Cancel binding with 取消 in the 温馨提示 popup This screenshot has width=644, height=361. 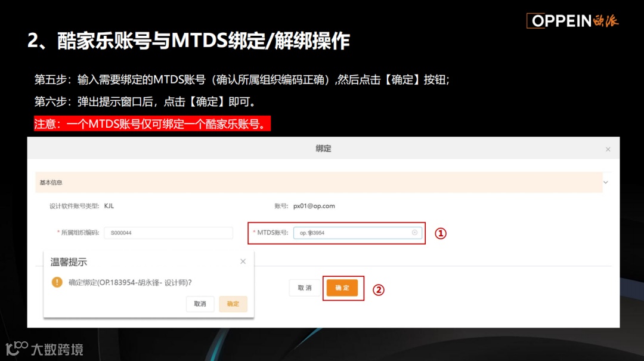click(x=200, y=304)
